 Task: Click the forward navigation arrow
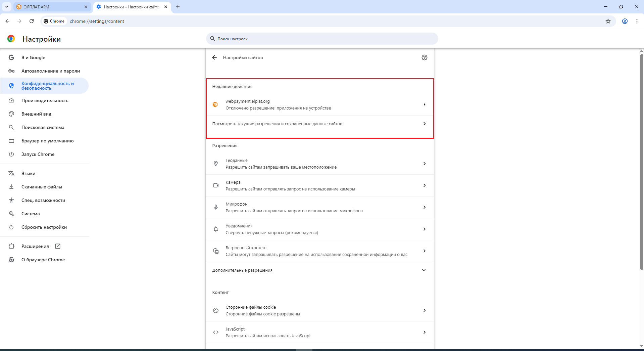pyautogui.click(x=19, y=21)
